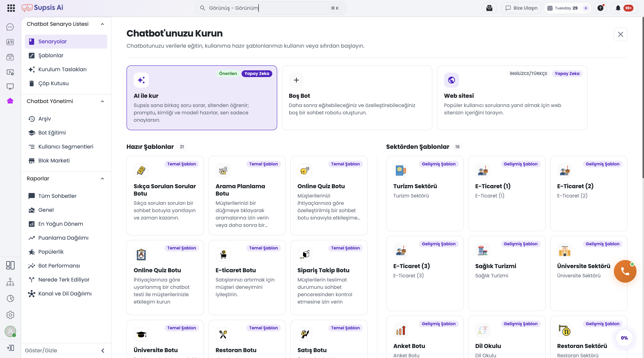Collapse the Raporlar section

coord(102,179)
